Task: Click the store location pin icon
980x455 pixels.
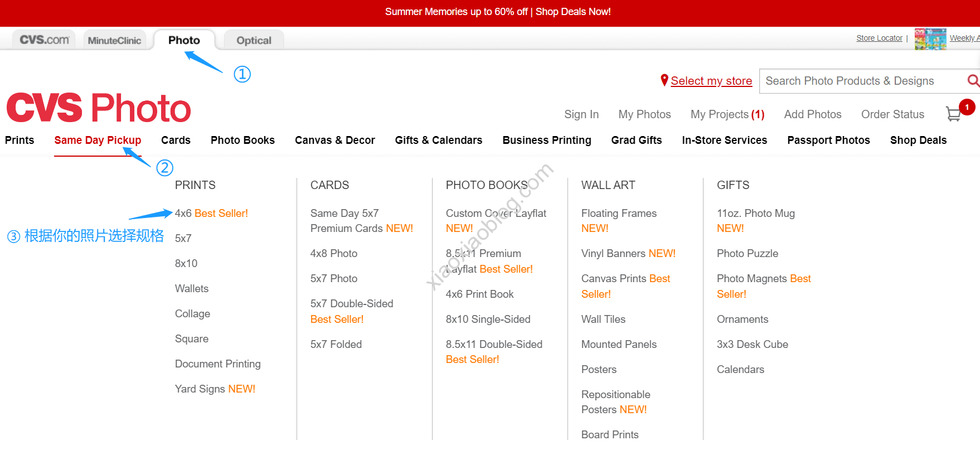Action: 664,80
